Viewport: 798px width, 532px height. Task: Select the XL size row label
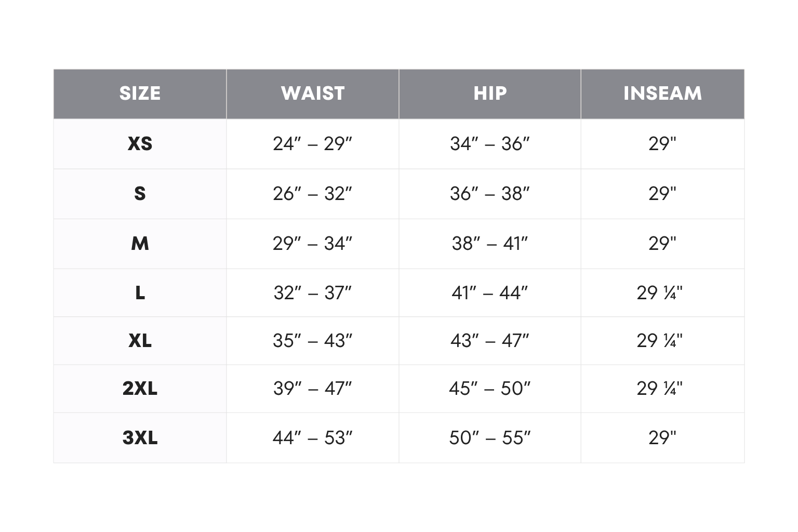pyautogui.click(x=140, y=341)
